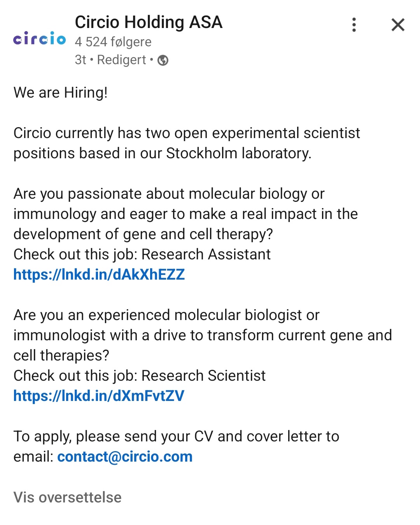420x525 pixels.
Task: Open the Research Scientist link lnkd.in/dXmFvtZV
Action: pos(99,396)
